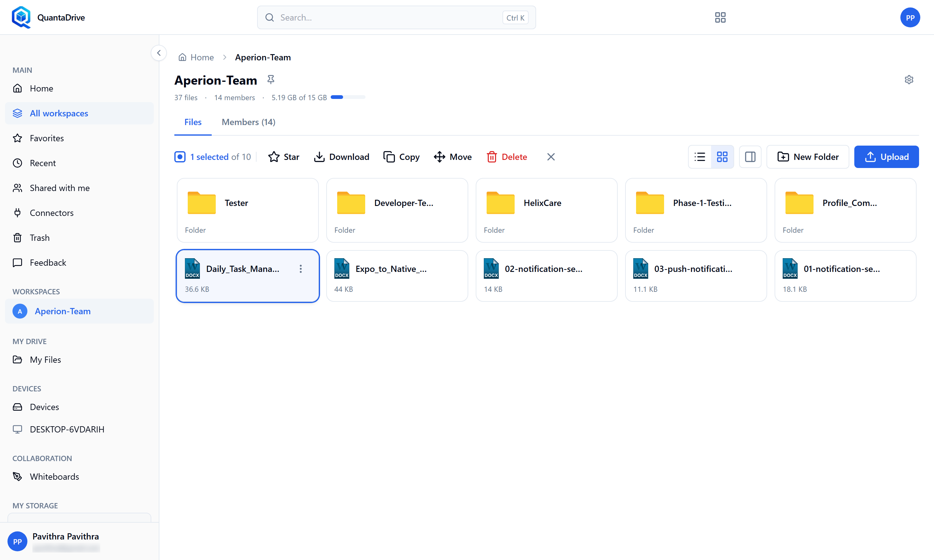
Task: Create a New Folder
Action: tap(808, 156)
